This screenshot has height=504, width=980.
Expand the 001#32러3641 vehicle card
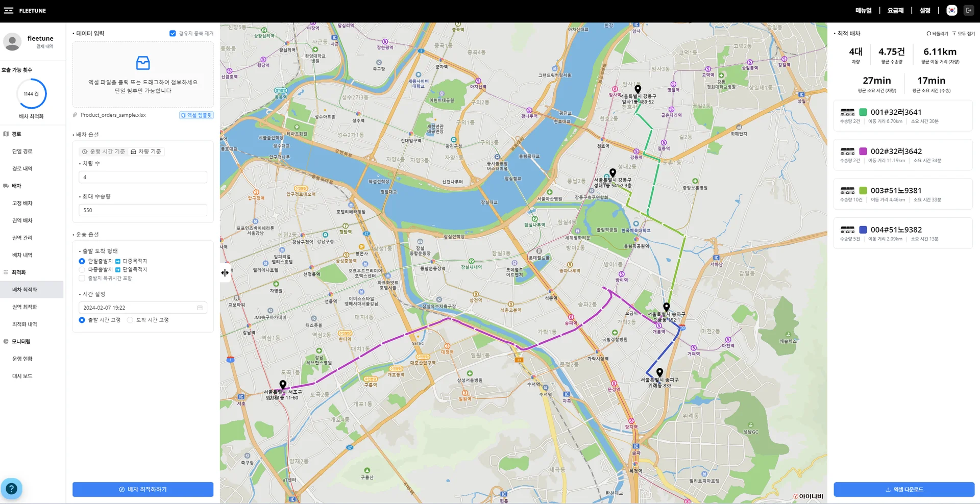[903, 116]
